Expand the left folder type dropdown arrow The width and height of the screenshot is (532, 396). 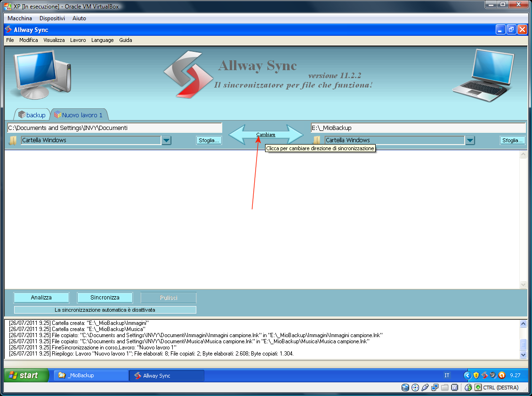(166, 140)
